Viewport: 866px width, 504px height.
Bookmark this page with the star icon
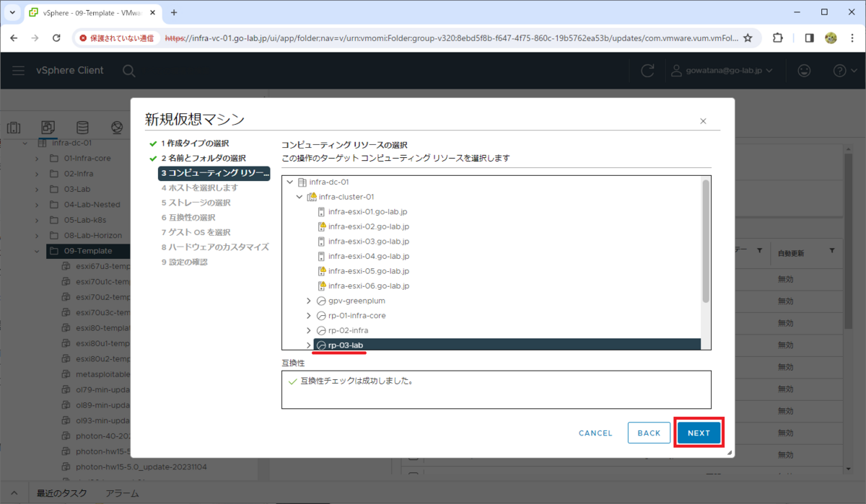[748, 37]
